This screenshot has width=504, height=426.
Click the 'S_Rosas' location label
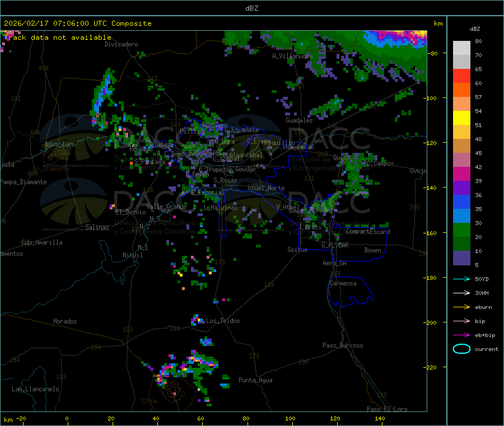(x=225, y=180)
